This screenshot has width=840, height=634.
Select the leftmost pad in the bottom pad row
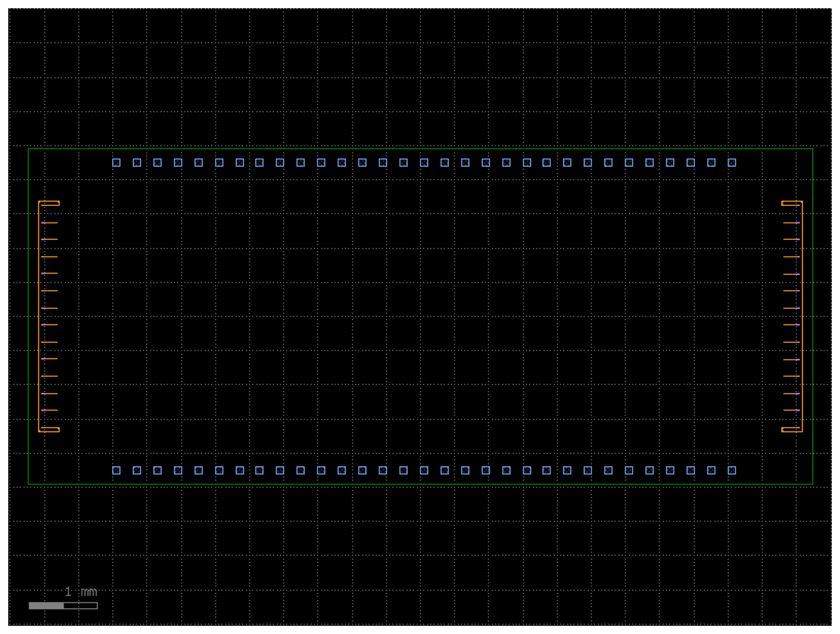point(116,470)
